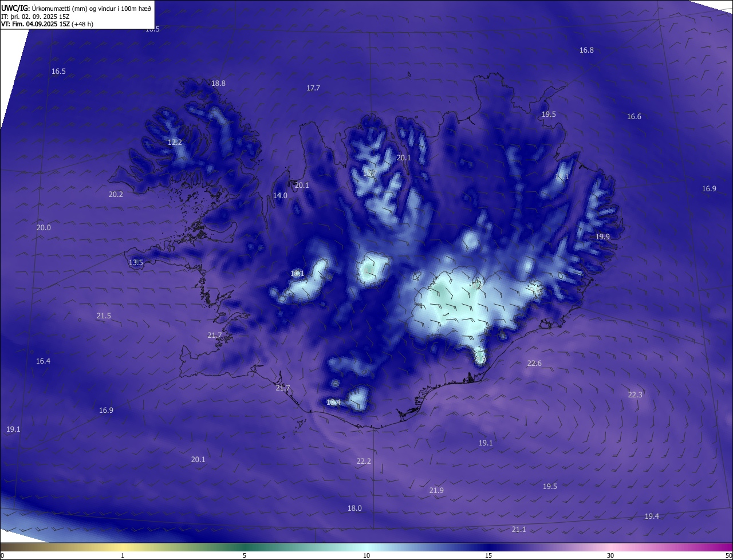
Task: Click the 22.2 value label
Action: coord(364,462)
